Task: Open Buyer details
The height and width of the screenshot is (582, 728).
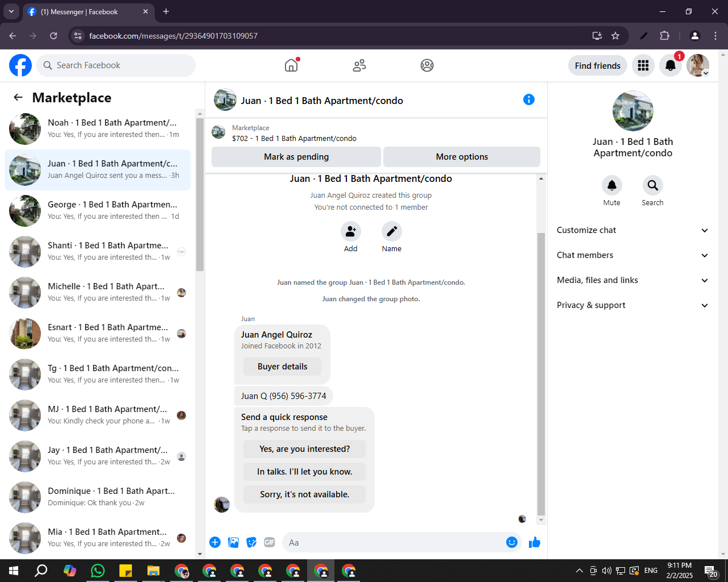Action: 282,367
